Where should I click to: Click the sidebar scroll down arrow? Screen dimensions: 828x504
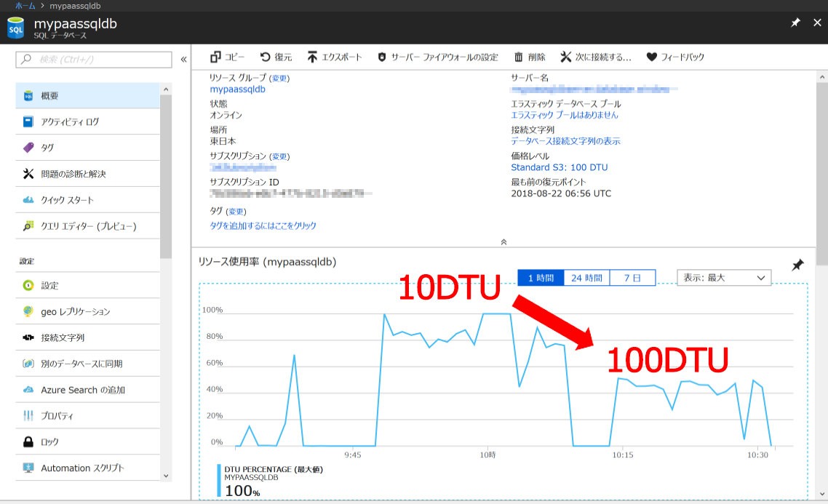(x=166, y=476)
